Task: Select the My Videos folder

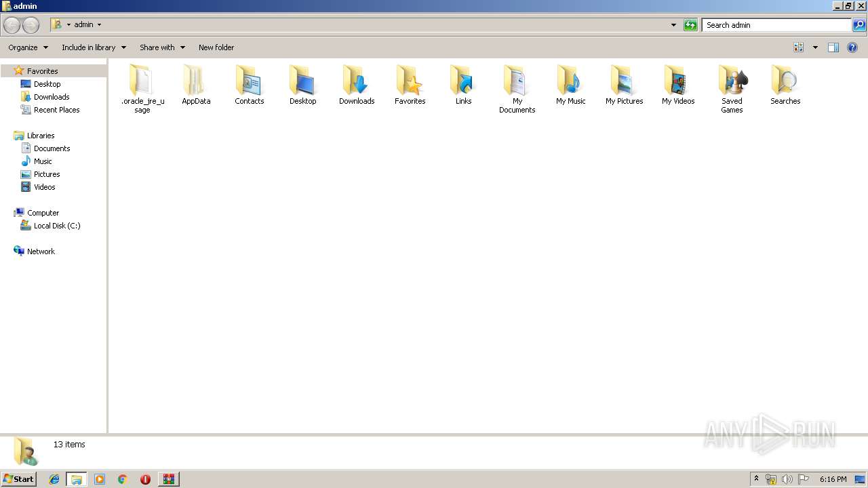Action: click(x=678, y=85)
